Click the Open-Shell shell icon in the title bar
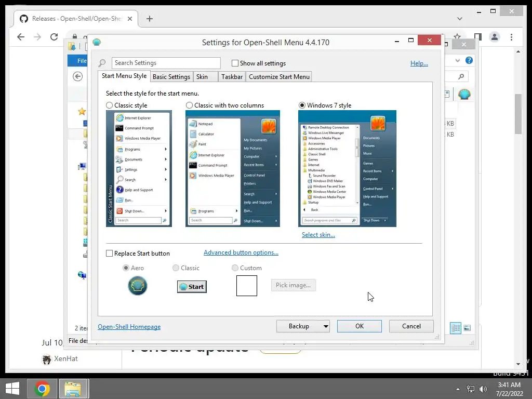The image size is (532, 399). click(97, 42)
